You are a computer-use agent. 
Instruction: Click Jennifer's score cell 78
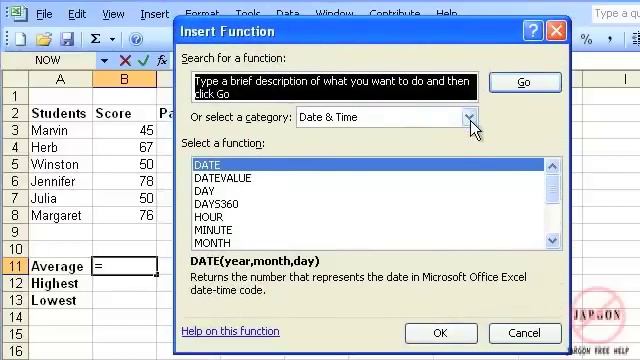(124, 181)
